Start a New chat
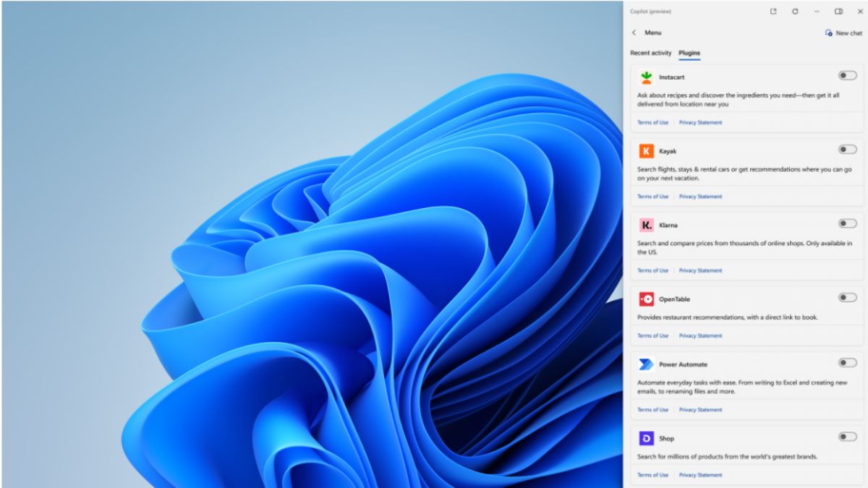 [x=843, y=33]
